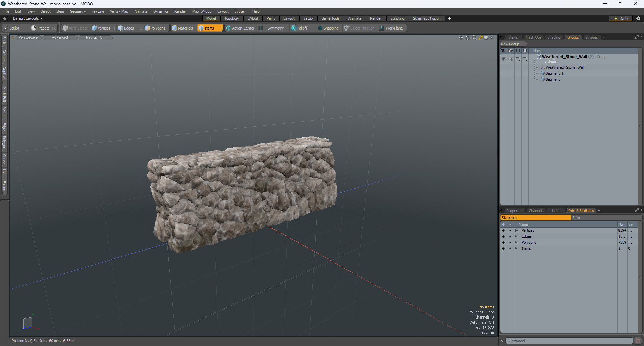Viewport: 644px width, 346px height.
Task: Select the Weathered_Stone_Wall locator item
Action: click(x=565, y=67)
